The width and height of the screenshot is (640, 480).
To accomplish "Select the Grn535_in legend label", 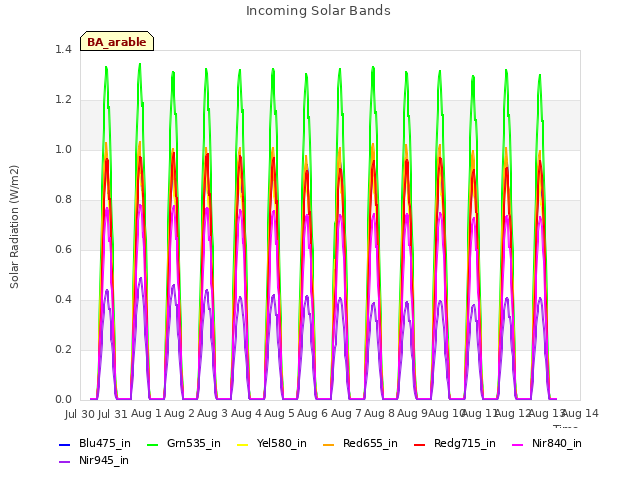I will 194,444.
